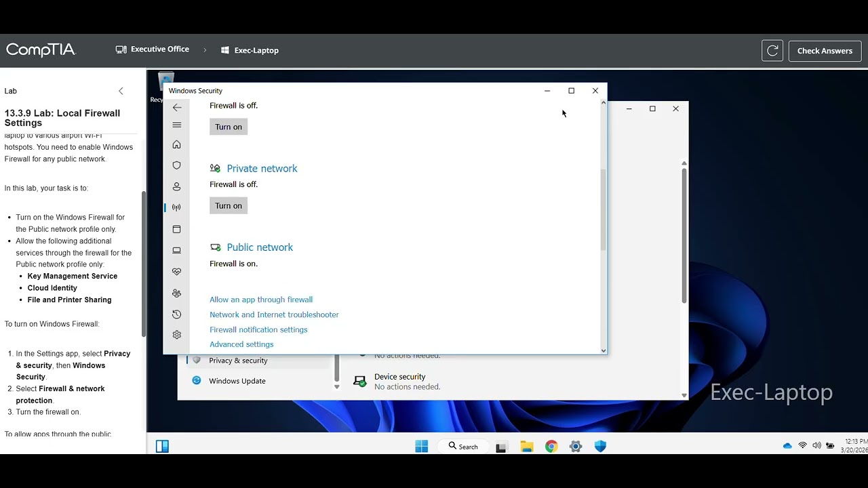Open Task View on taskbar
This screenshot has width=868, height=488.
[x=501, y=447]
